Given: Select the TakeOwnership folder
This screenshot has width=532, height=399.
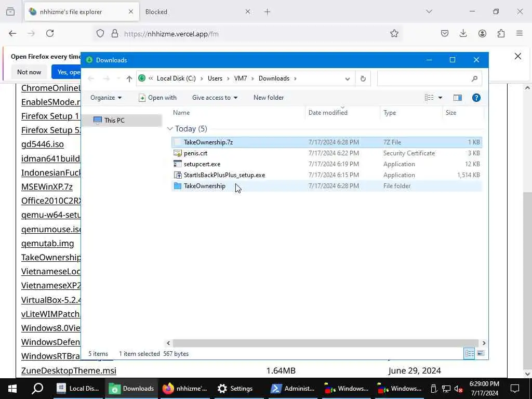Looking at the screenshot, I should point(326,186).
